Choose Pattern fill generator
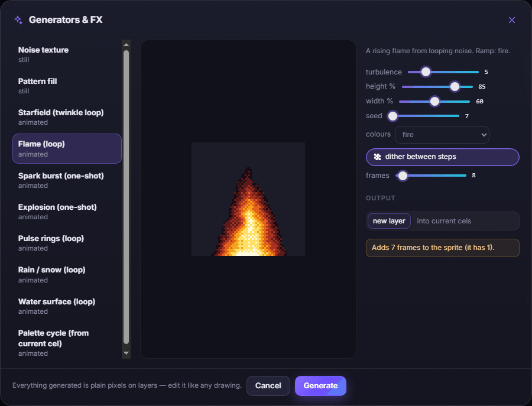This screenshot has width=532, height=406. coord(67,86)
